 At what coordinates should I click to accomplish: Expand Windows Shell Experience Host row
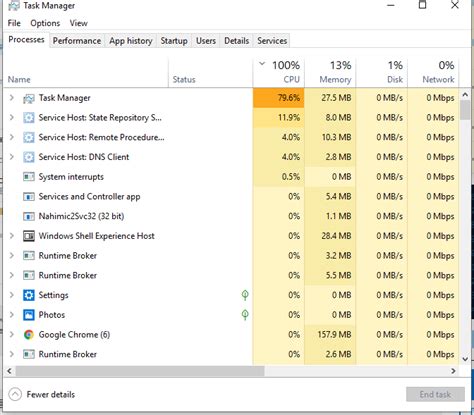pyautogui.click(x=12, y=236)
